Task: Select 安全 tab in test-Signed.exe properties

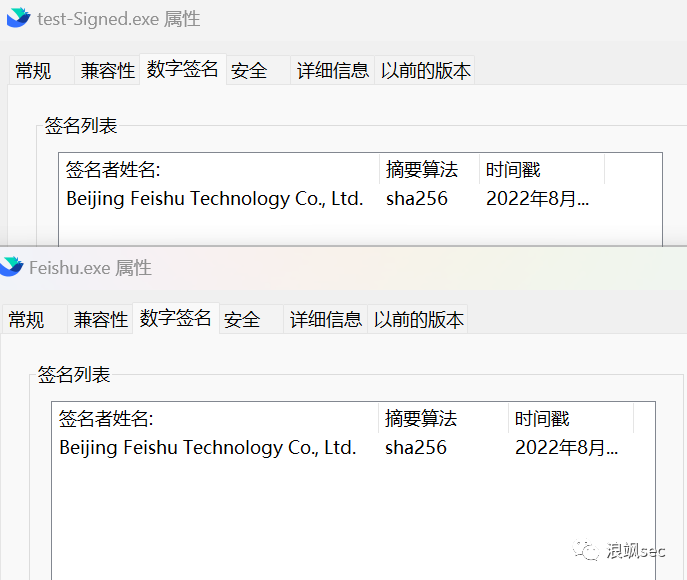Action: point(249,71)
